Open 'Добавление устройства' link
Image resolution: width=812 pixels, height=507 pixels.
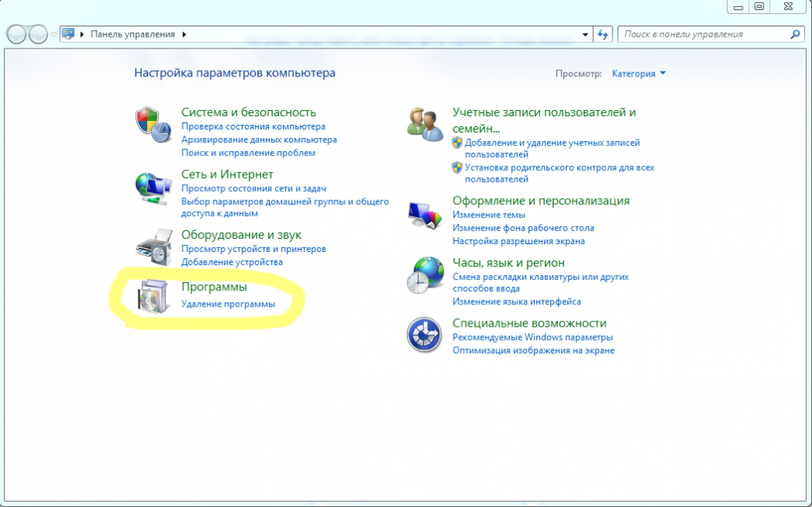point(232,262)
